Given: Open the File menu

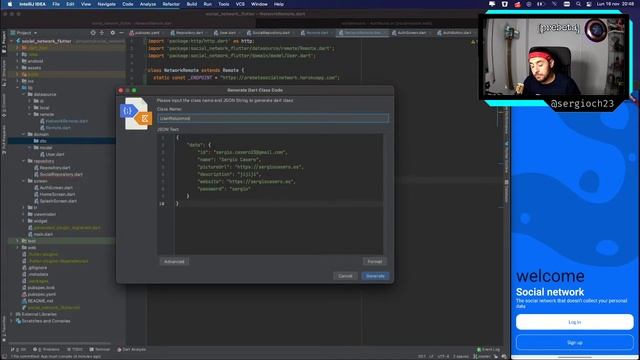Looking at the screenshot, I should point(56,4).
